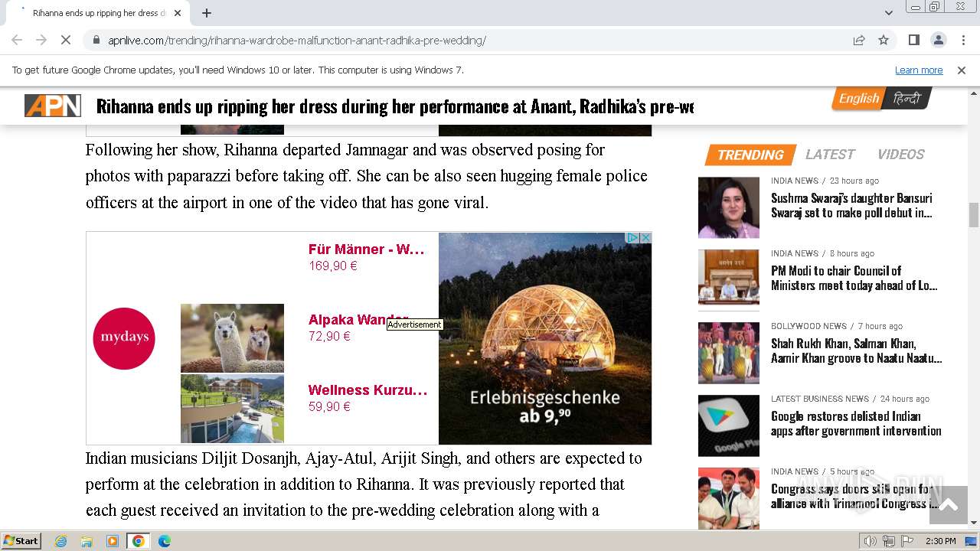Dismiss the Chrome update notification bar
This screenshot has width=980, height=551.
[962, 70]
